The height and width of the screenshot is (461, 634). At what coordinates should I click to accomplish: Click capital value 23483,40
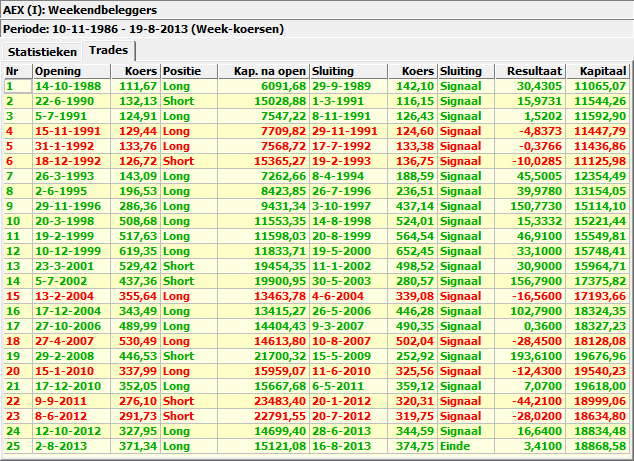[280, 400]
